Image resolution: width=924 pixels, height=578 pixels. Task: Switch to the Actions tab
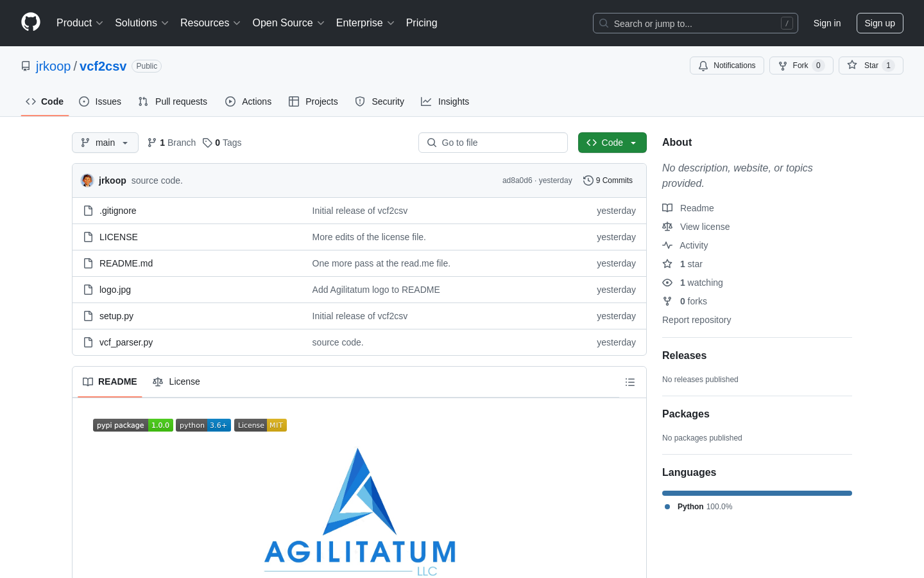point(248,101)
